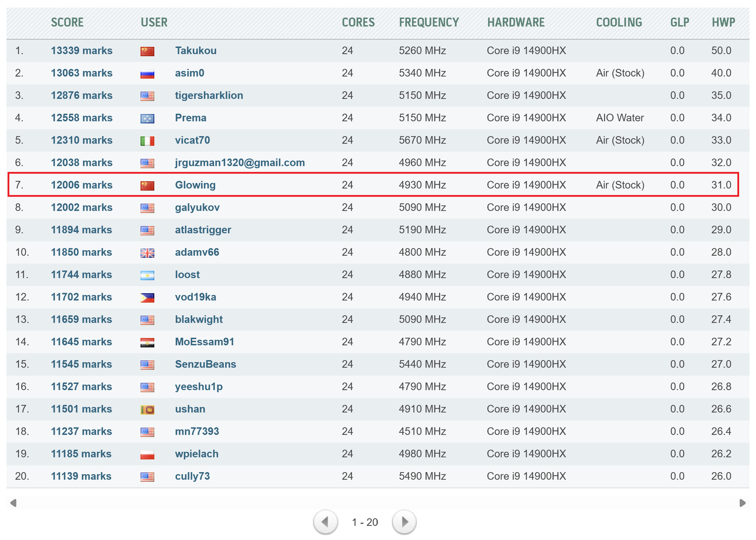Sort by the SCORE column header
756x540 pixels.
67,23
